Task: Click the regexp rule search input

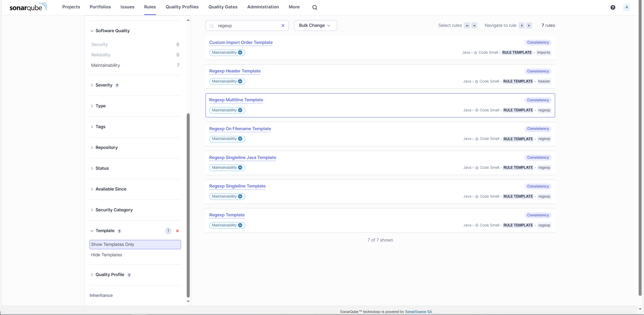Action: tap(247, 25)
